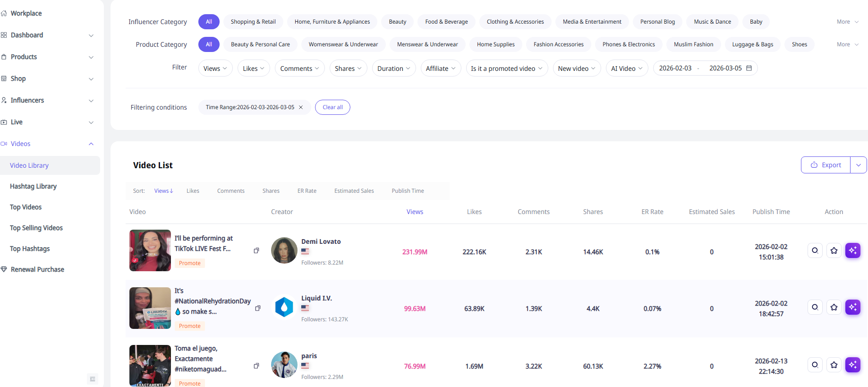This screenshot has width=868, height=387.
Task: Collapse the sidebar using the bottom menu icon
Action: (x=93, y=379)
